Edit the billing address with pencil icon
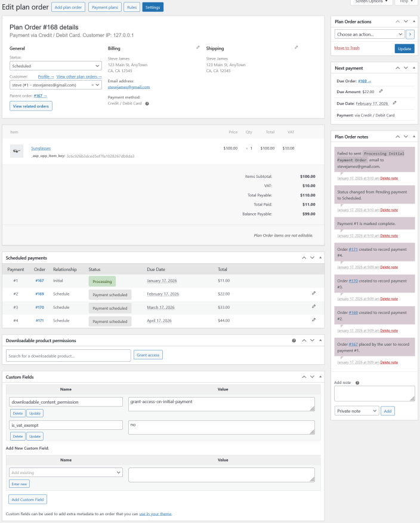420x523 pixels. [x=198, y=47]
